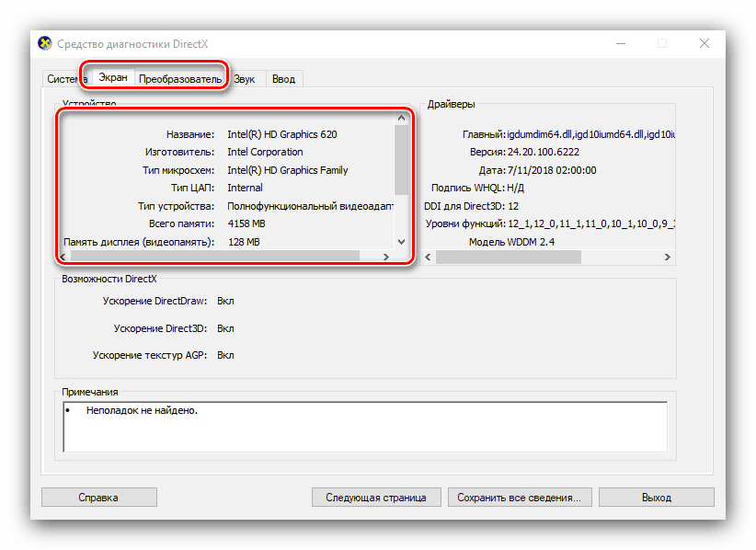Click device list scroll down arrow
The height and width of the screenshot is (550, 756).
(x=401, y=242)
